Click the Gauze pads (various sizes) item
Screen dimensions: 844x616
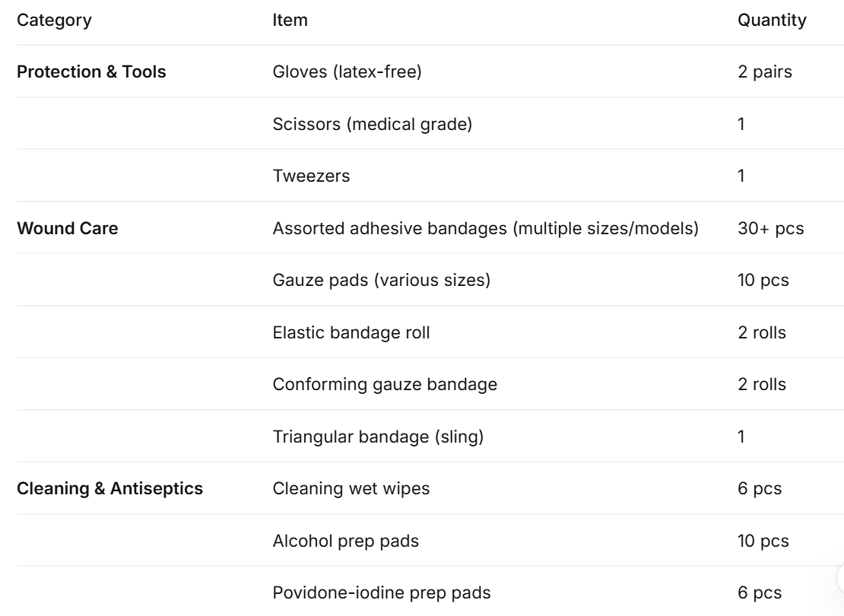click(x=381, y=280)
